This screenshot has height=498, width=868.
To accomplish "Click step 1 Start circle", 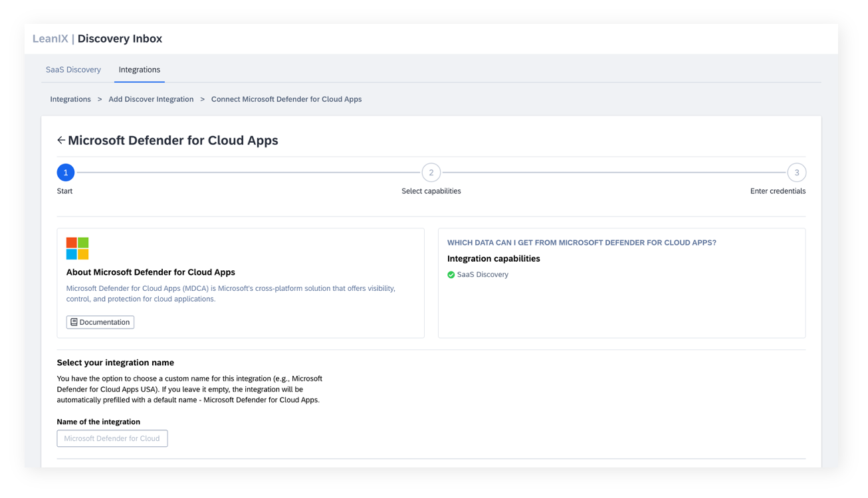I will tap(66, 173).
